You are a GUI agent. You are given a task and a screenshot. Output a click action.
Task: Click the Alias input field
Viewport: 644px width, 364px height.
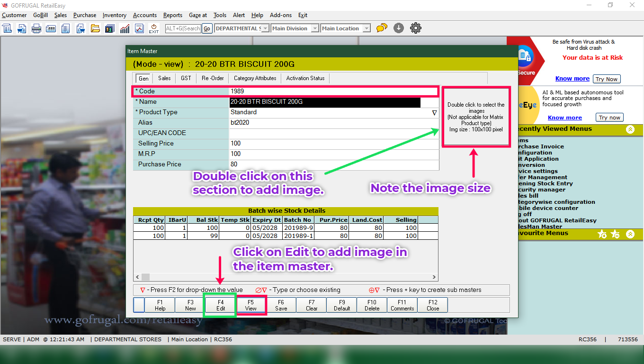(x=333, y=123)
